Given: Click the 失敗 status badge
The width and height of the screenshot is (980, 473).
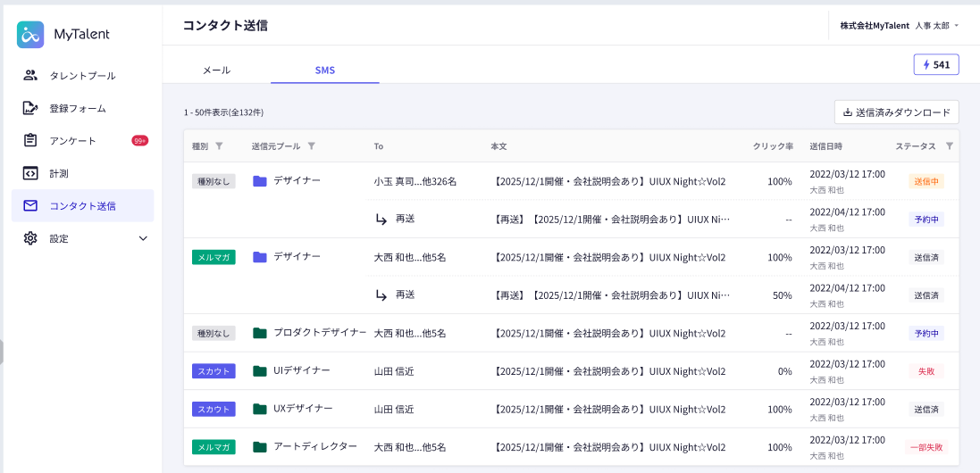Looking at the screenshot, I should tap(926, 371).
